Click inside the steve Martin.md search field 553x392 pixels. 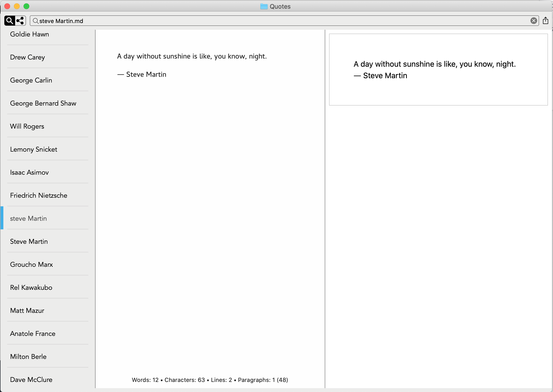[266, 21]
